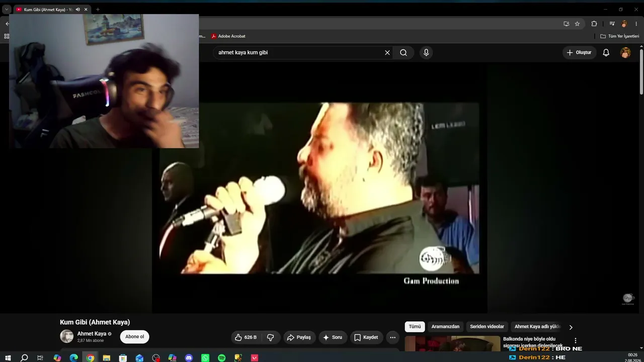644x362 pixels.
Task: Share the video with Paylaş
Action: click(x=299, y=337)
